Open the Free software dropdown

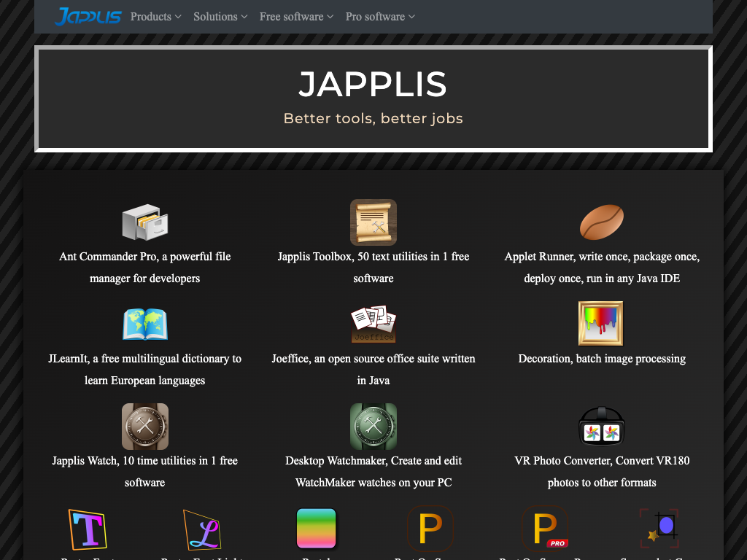click(x=296, y=17)
